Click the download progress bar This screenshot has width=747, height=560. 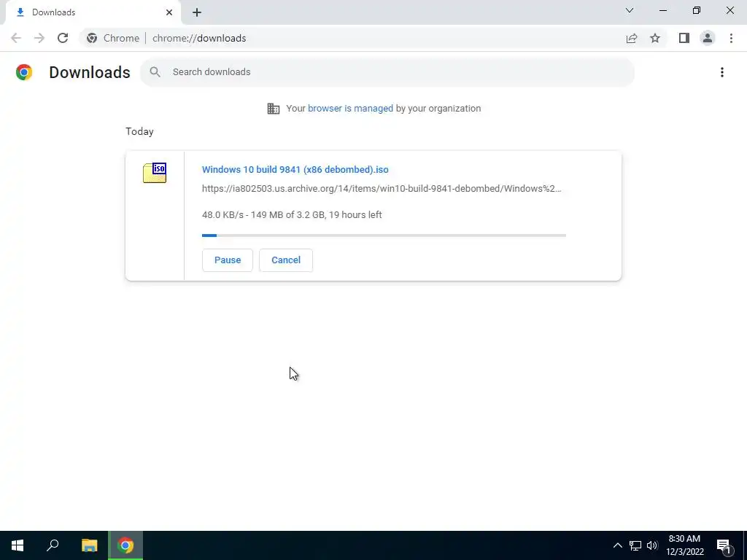point(384,236)
